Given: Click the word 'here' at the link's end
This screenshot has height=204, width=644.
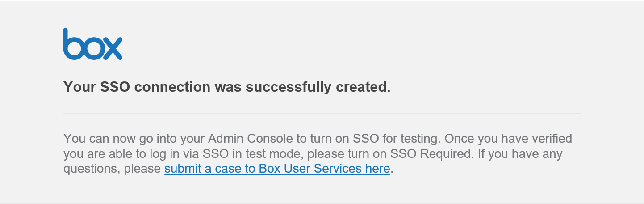Looking at the screenshot, I should click(377, 169).
